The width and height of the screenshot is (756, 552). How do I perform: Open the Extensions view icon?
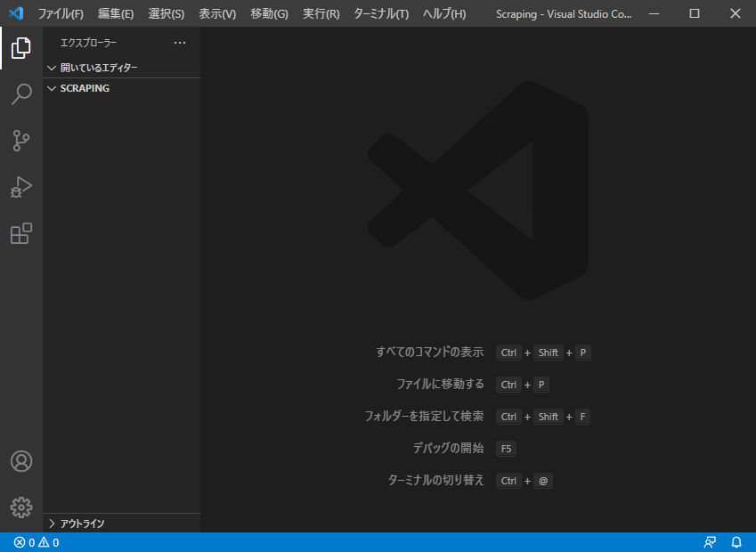click(x=21, y=233)
